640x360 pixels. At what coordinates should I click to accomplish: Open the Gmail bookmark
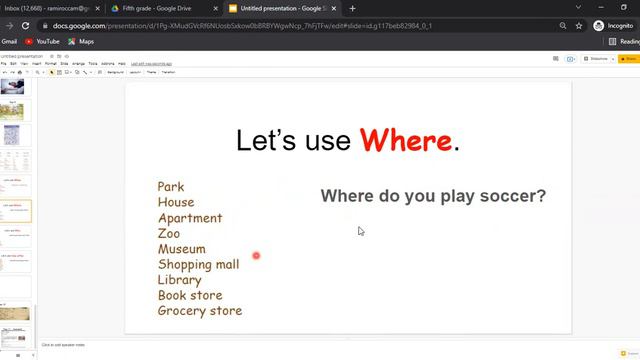coord(9,42)
